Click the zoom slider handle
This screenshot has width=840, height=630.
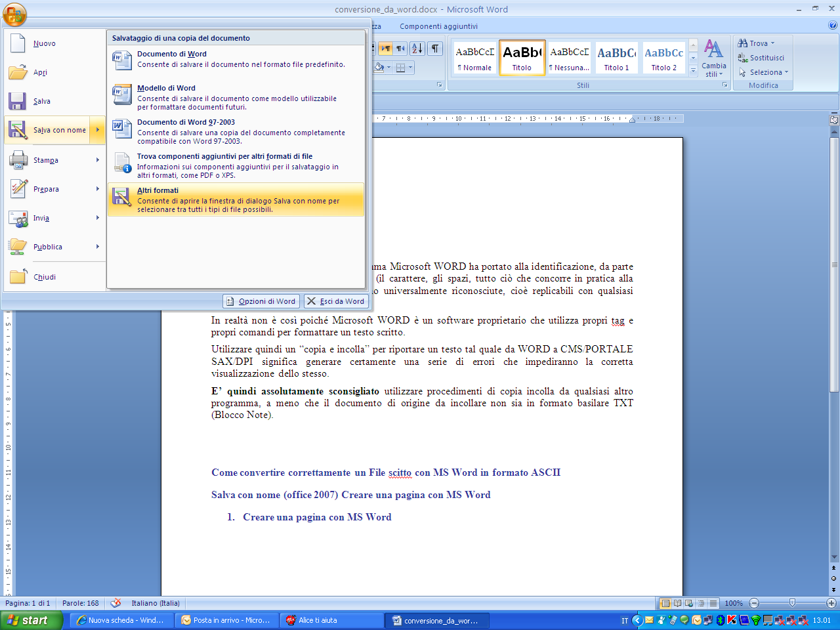tap(792, 603)
